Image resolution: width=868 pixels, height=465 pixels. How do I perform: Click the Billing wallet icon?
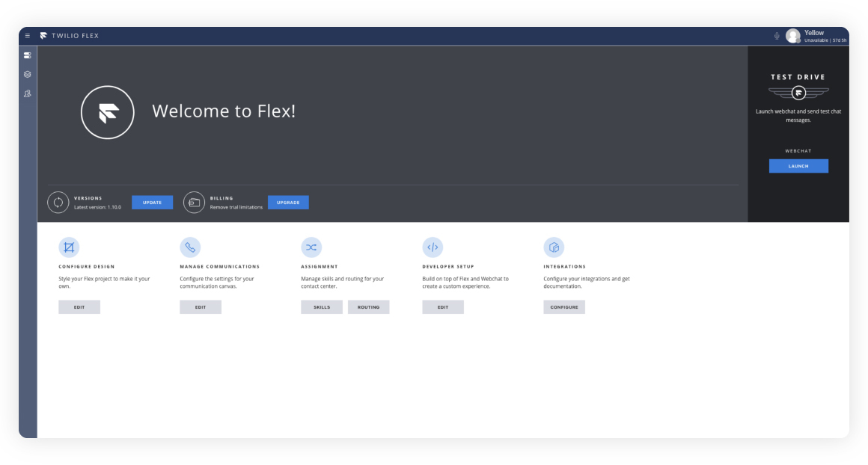(x=195, y=203)
